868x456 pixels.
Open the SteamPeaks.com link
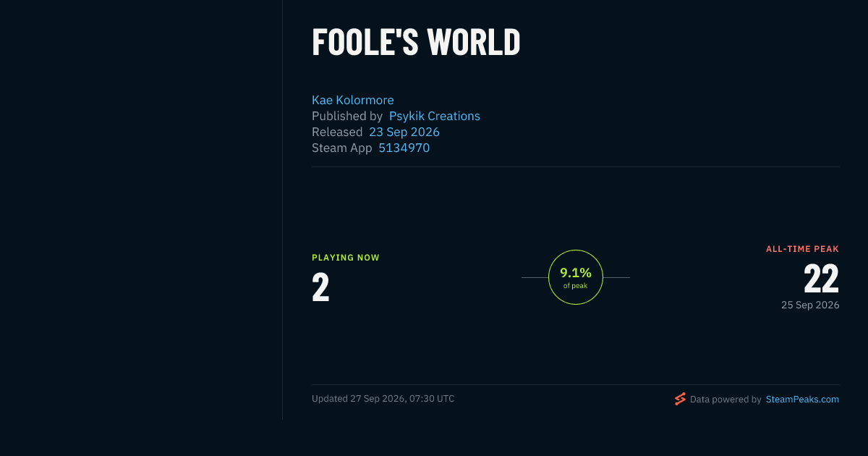coord(802,399)
